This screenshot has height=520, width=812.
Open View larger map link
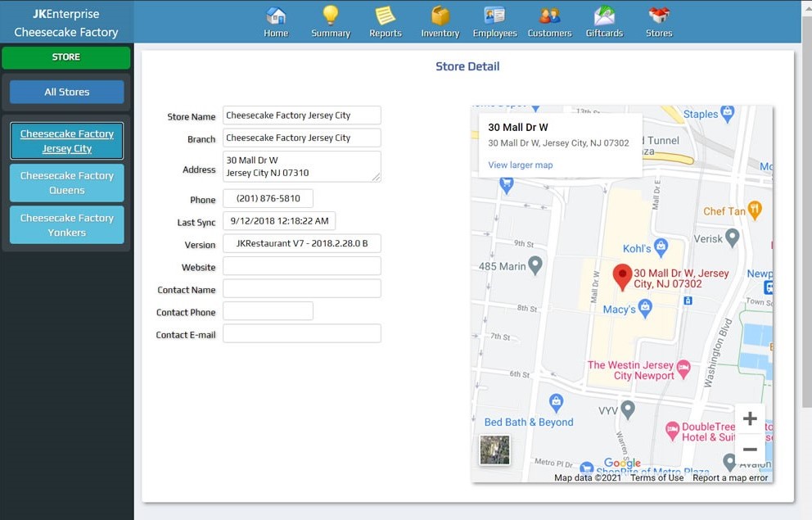[x=521, y=165]
